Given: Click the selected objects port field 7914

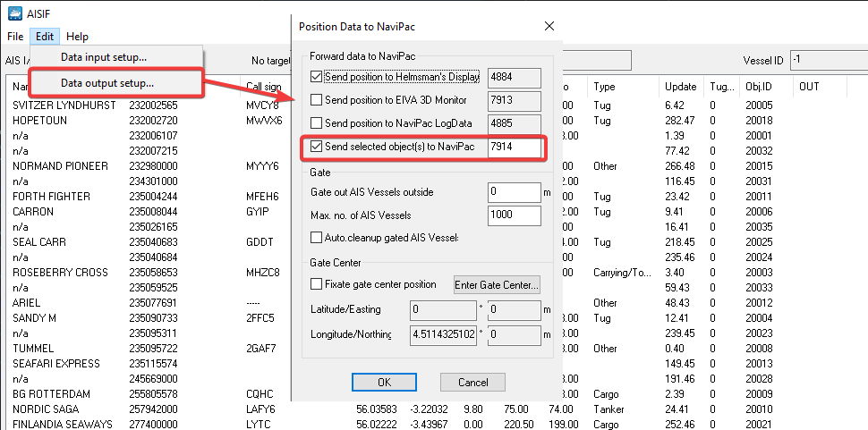Looking at the screenshot, I should pos(515,147).
